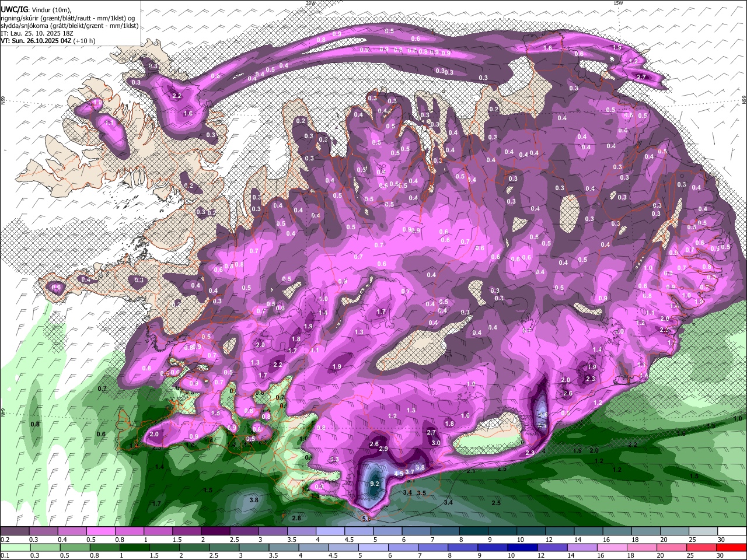The width and height of the screenshot is (747, 560).
Task: Click the 'UWC/IG: Vindur (10m)' title text
Action: point(36,10)
